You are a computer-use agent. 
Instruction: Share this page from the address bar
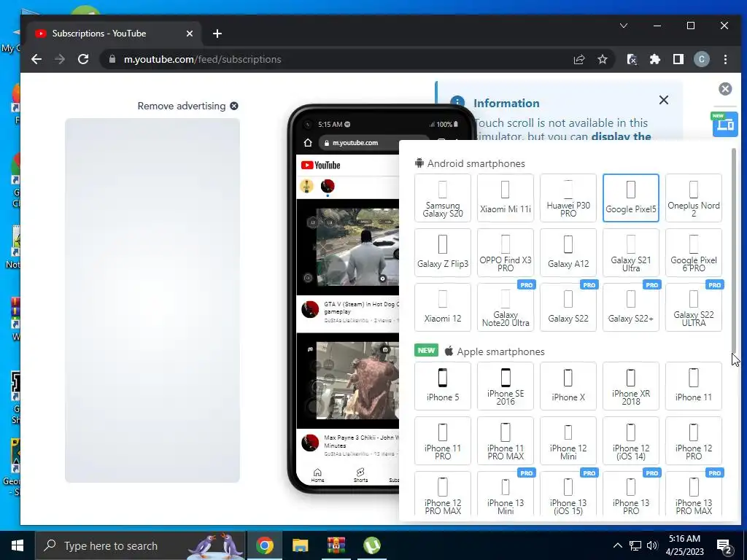coord(578,59)
